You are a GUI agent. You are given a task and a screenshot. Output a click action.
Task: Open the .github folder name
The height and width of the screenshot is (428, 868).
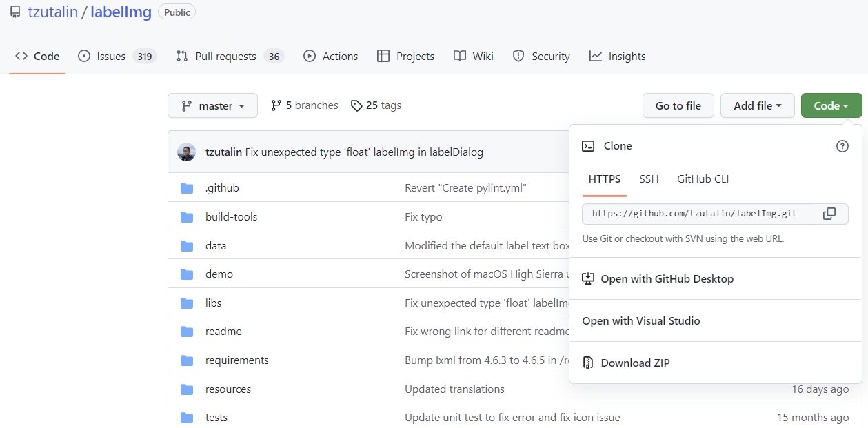tap(222, 188)
